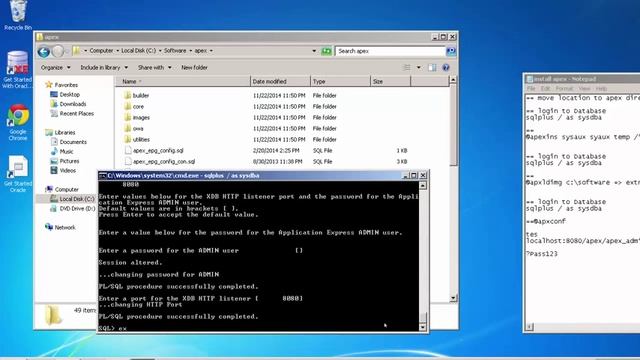Click the Forward arrow in Explorer window
Image resolution: width=640 pixels, height=360 pixels.
click(x=58, y=51)
